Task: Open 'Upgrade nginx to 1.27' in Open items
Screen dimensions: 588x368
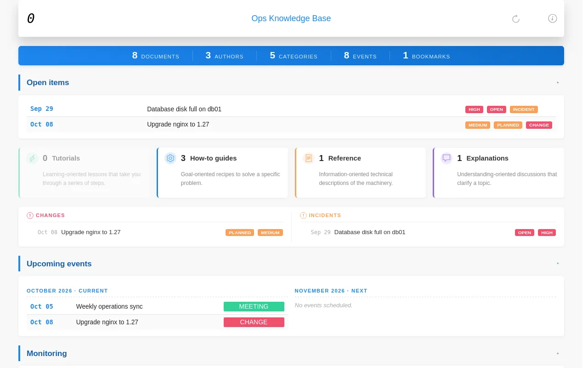Action: pos(178,124)
